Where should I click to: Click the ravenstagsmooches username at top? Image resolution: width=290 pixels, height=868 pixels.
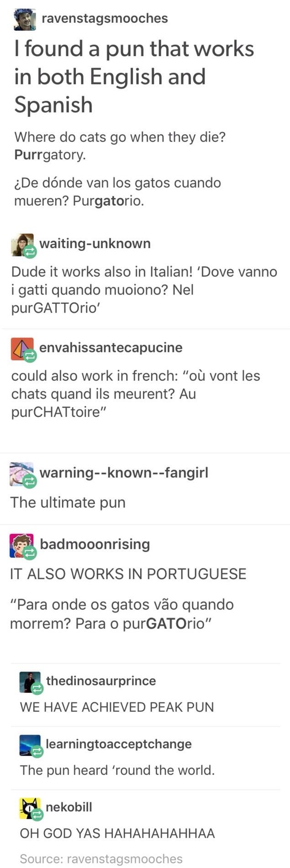pos(105,18)
